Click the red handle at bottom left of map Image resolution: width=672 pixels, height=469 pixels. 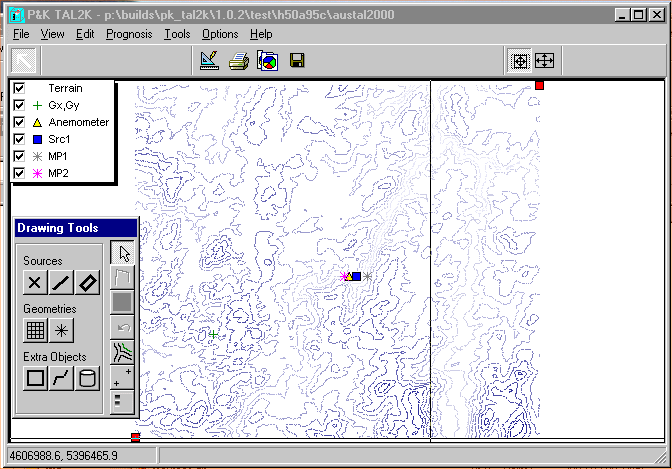coord(135,437)
